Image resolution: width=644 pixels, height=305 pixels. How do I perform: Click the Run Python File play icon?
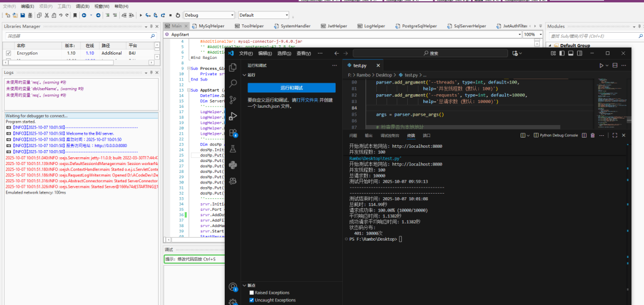coord(601,65)
